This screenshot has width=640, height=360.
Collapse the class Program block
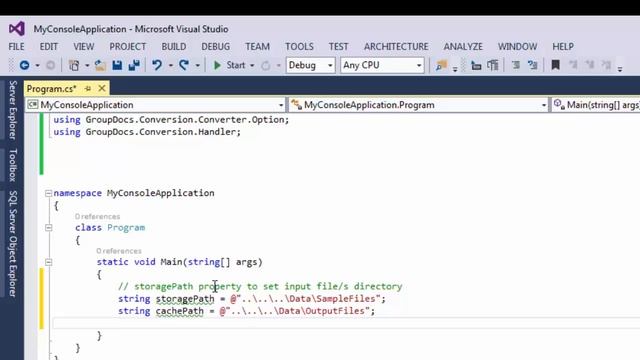tap(48, 228)
